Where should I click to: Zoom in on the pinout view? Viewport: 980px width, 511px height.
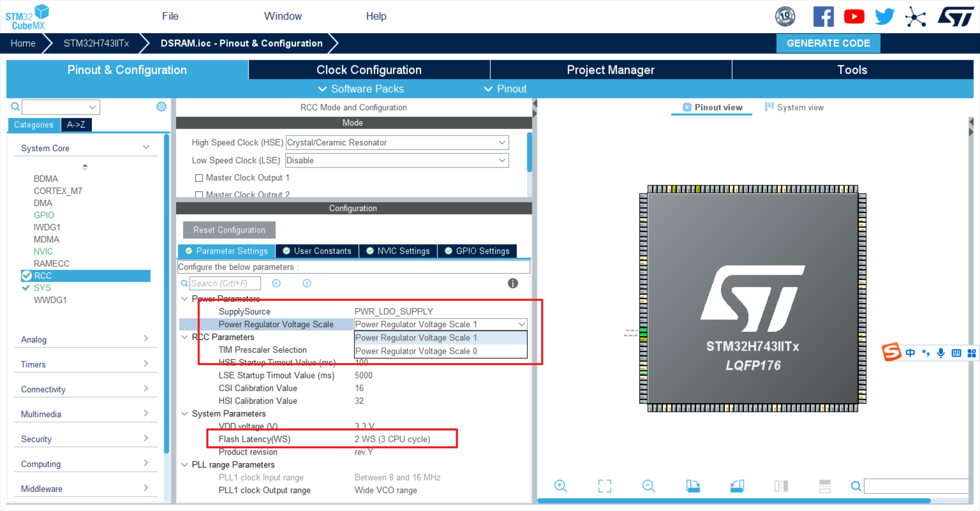560,486
